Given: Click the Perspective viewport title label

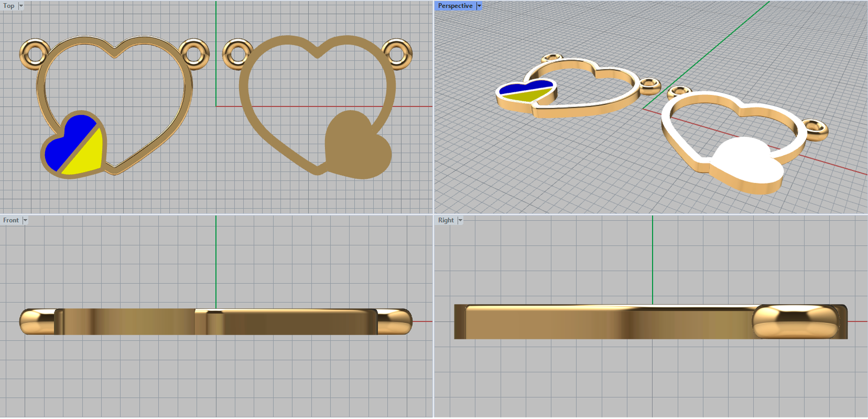Looking at the screenshot, I should 455,6.
